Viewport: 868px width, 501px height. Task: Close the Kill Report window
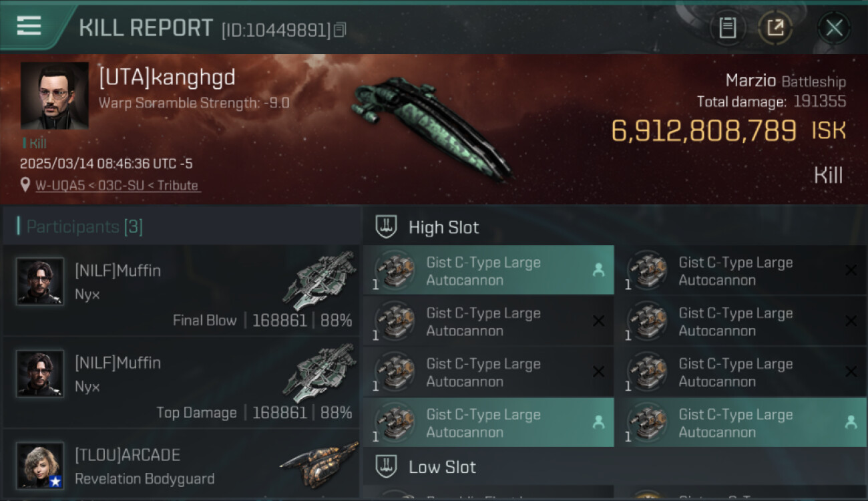(x=834, y=28)
